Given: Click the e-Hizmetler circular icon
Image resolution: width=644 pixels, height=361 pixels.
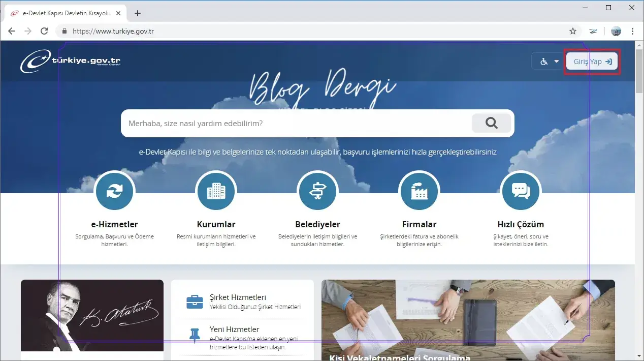Looking at the screenshot, I should point(114,191).
